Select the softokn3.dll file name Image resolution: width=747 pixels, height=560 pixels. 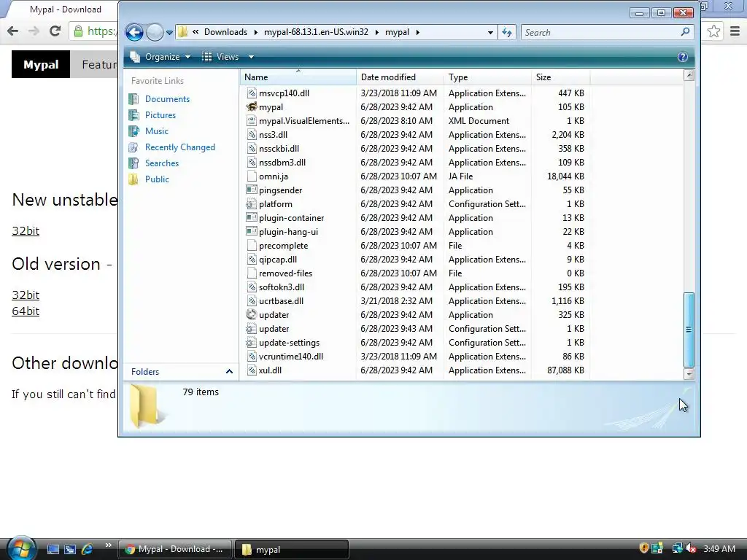tap(282, 287)
